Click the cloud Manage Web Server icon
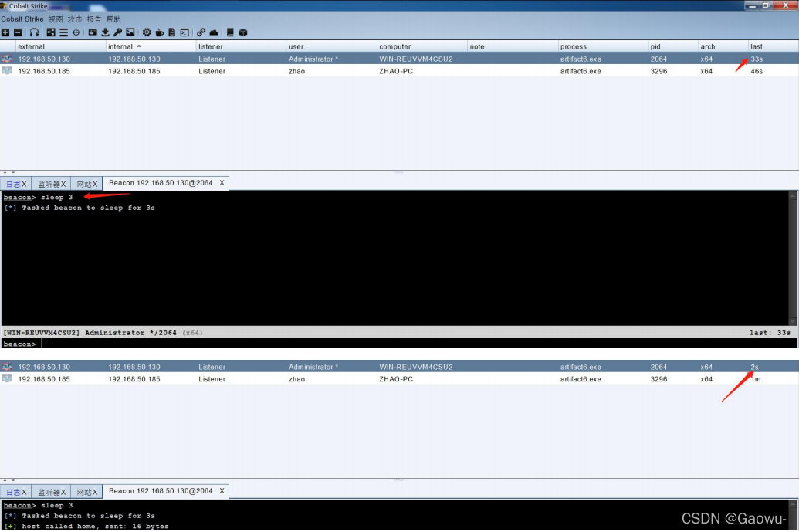The height and width of the screenshot is (532, 799). click(x=214, y=32)
